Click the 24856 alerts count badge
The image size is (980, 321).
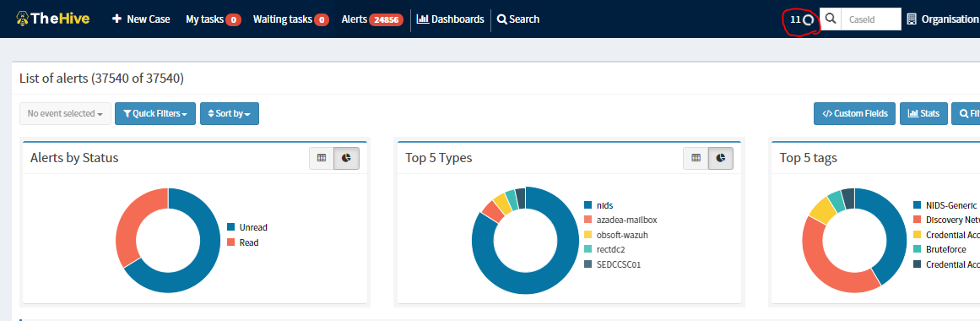tap(386, 20)
